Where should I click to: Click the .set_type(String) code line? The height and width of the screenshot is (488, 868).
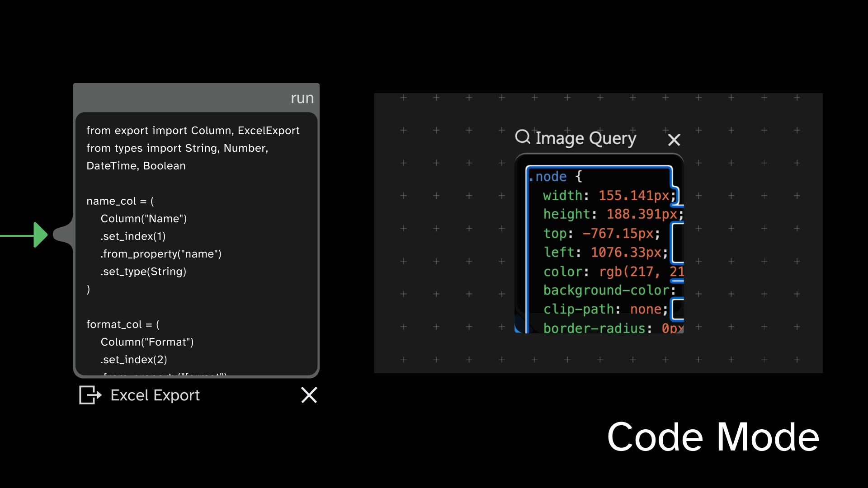click(x=143, y=272)
